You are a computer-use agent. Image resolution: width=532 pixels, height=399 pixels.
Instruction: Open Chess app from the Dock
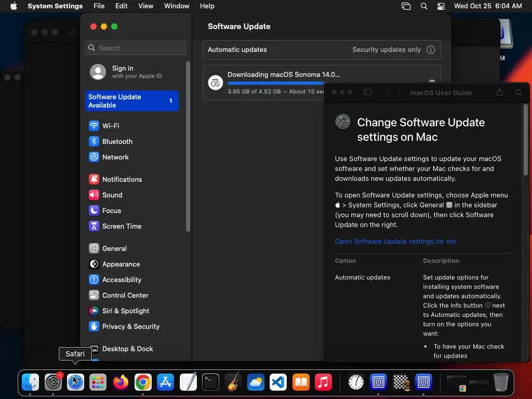(401, 382)
